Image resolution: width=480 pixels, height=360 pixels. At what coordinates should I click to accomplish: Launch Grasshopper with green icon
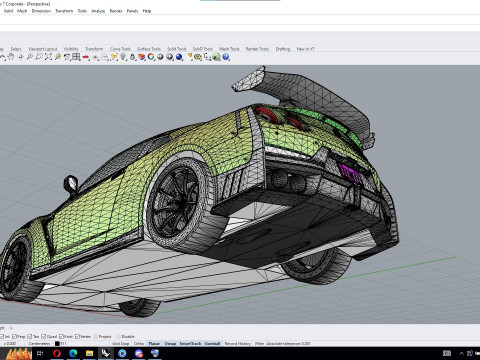pos(216,57)
